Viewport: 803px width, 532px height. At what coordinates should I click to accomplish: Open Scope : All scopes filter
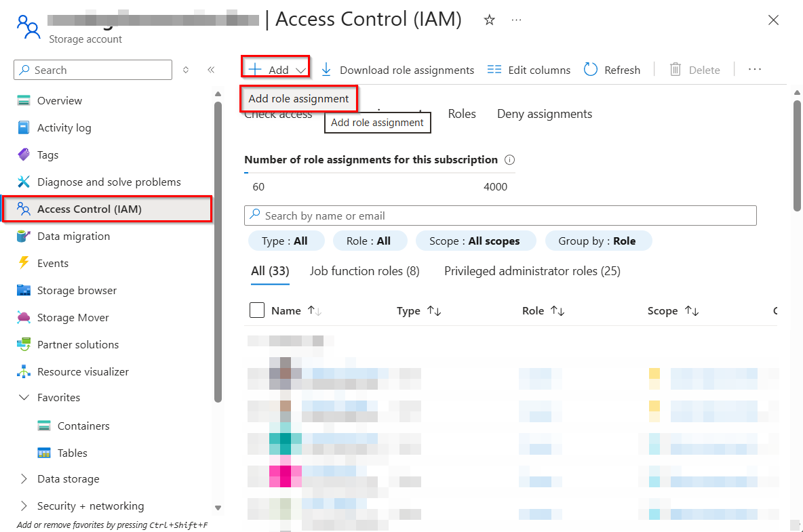tap(475, 241)
